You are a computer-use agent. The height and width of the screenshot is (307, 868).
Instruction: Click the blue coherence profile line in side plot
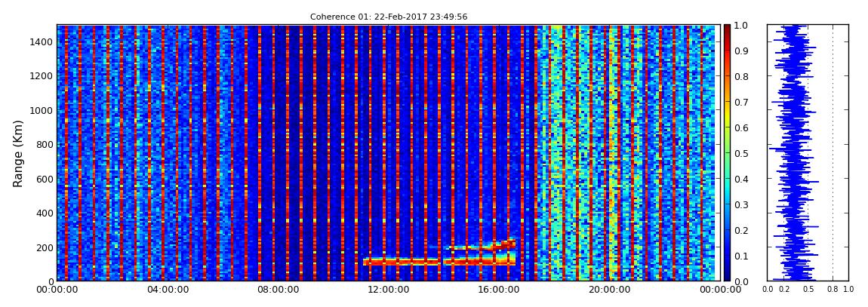pyautogui.click(x=794, y=153)
